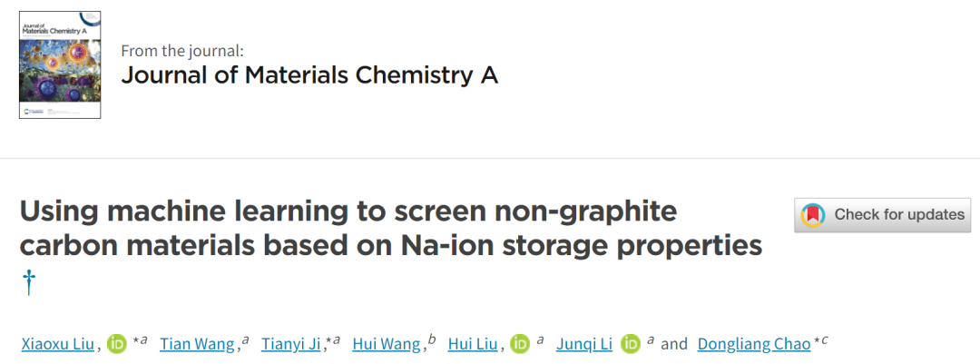Image resolution: width=980 pixels, height=364 pixels.
Task: Click the Journal of Materials Chemistry A cover thumbnail
Action: [60, 64]
